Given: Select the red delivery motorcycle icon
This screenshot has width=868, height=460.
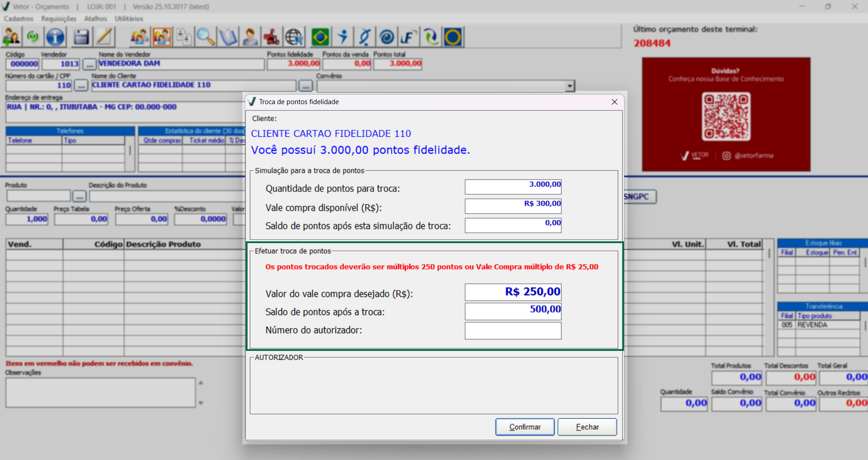Looking at the screenshot, I should pyautogui.click(x=272, y=37).
